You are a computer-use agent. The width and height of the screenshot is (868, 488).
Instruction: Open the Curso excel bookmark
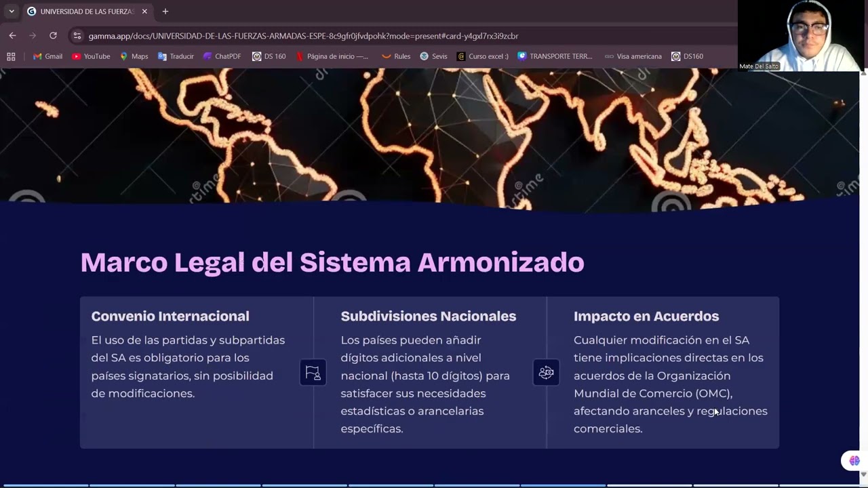(x=482, y=56)
